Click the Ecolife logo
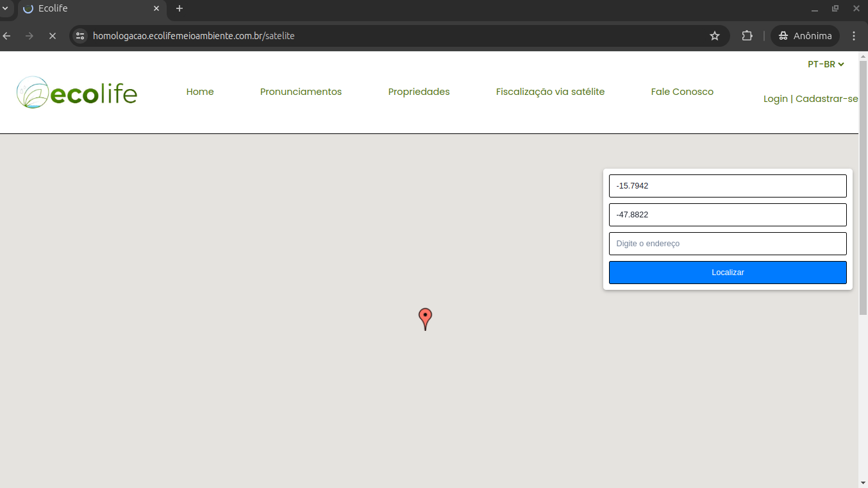The width and height of the screenshot is (868, 488). pos(77,93)
